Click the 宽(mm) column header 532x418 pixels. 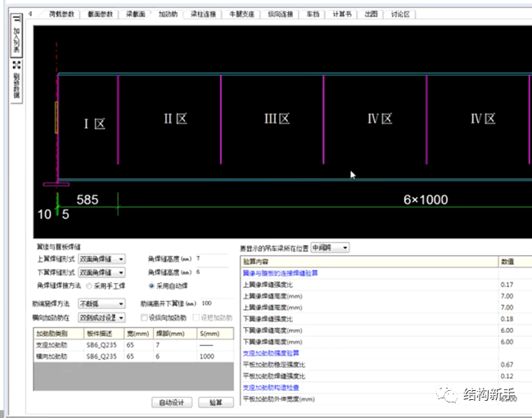click(139, 334)
